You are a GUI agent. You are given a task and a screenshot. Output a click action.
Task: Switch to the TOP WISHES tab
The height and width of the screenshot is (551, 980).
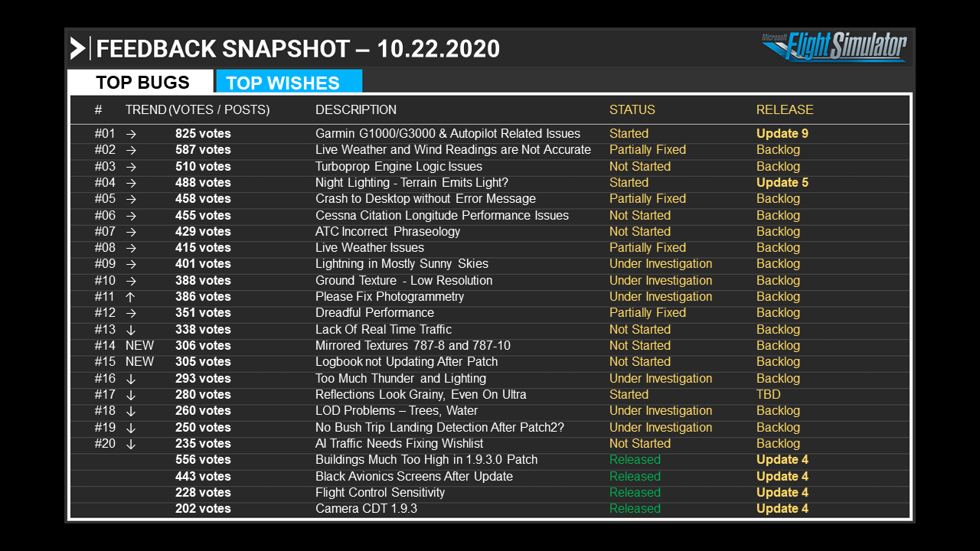(289, 82)
